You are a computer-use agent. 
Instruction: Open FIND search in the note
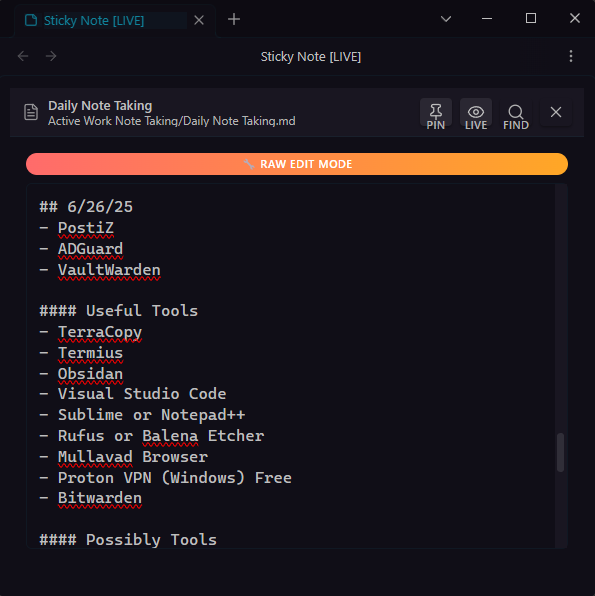coord(516,113)
